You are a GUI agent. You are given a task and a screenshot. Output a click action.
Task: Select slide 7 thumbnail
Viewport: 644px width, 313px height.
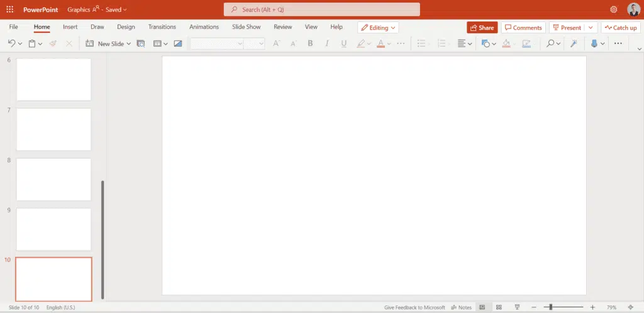click(x=53, y=129)
